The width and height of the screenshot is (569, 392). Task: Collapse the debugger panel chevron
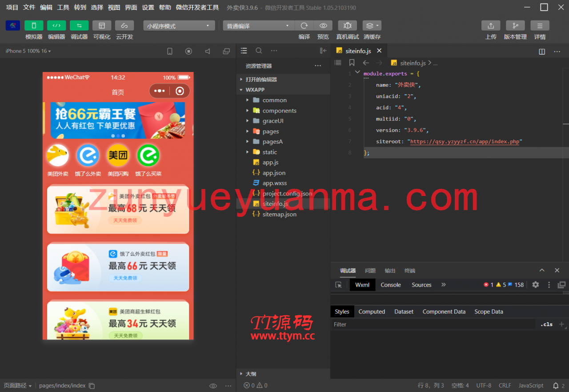point(542,270)
